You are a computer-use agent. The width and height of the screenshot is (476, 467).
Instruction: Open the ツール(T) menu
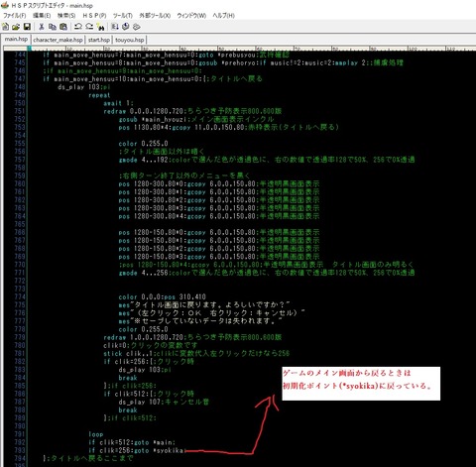point(123,16)
